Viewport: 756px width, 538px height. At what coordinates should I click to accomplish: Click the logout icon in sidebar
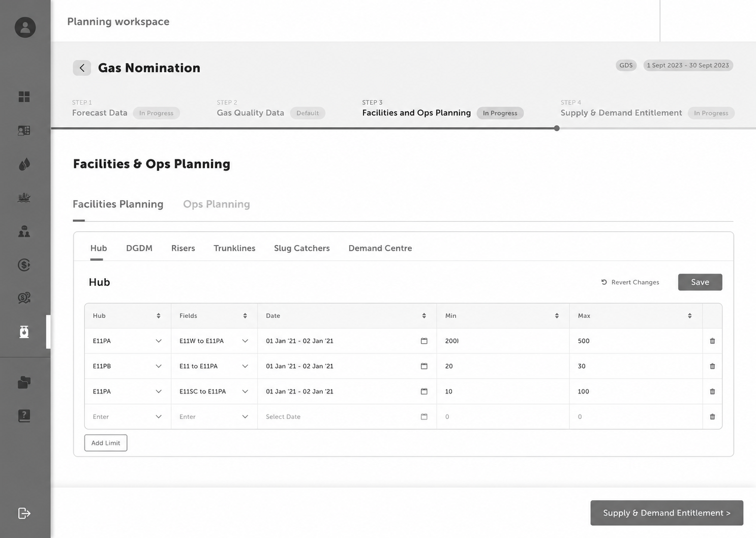point(24,513)
